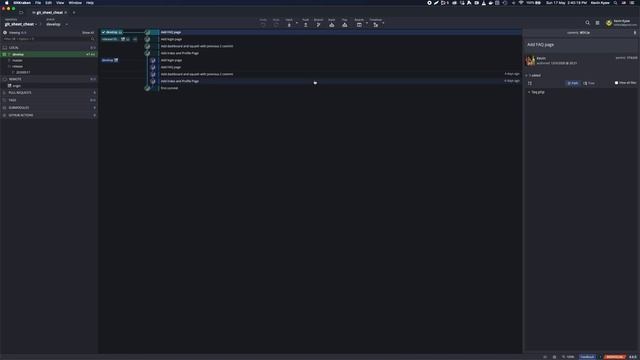
Task: Open the View menu
Action: 60,3
